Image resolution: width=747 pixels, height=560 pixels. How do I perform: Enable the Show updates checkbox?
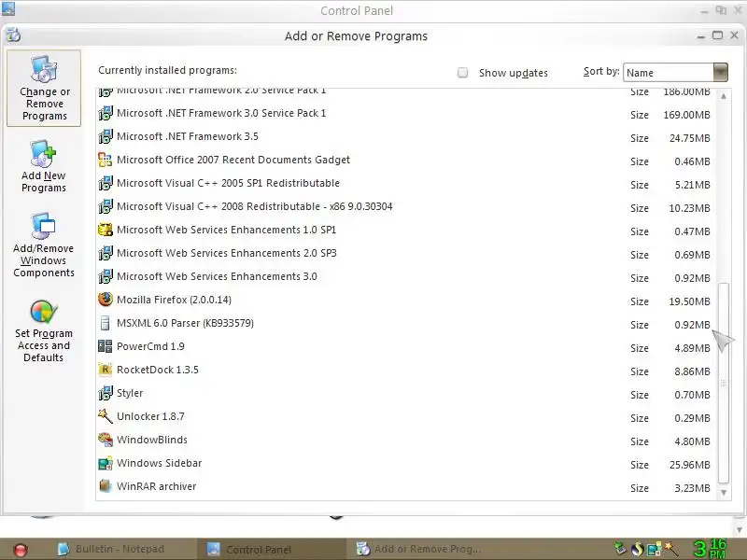coord(462,73)
